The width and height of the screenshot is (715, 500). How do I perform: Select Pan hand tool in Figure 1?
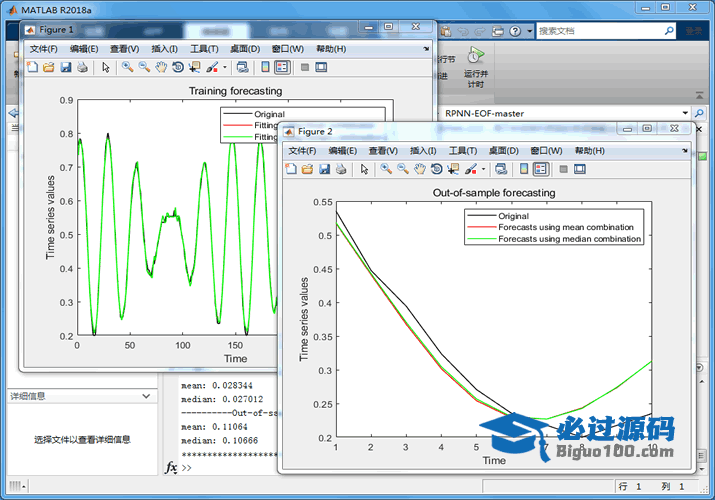(161, 67)
